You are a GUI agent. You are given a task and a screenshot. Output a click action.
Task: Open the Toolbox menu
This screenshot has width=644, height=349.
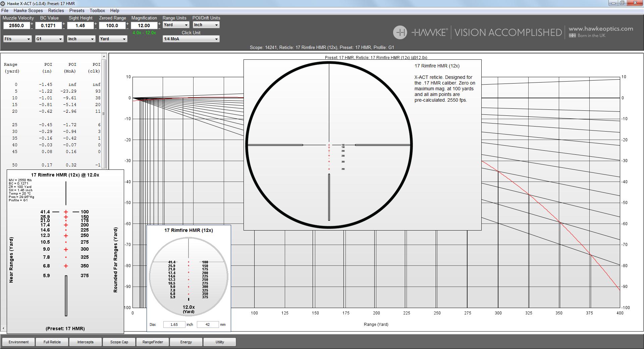point(97,10)
